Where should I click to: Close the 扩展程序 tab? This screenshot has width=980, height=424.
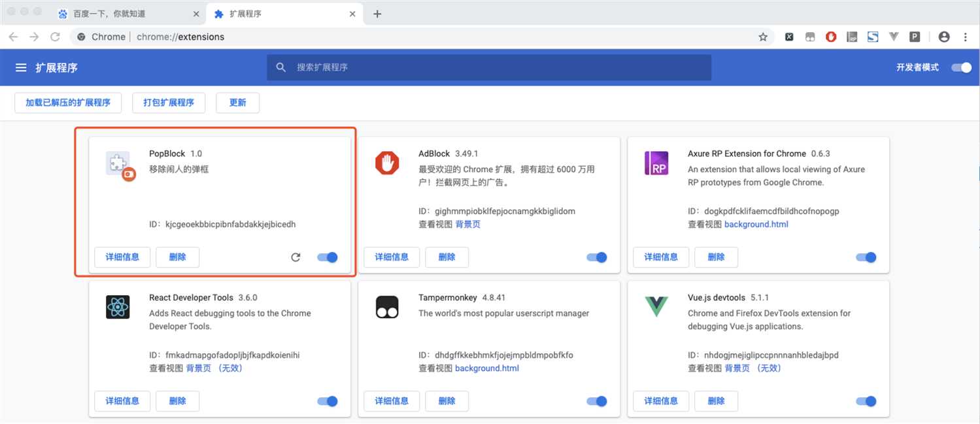[x=353, y=14]
